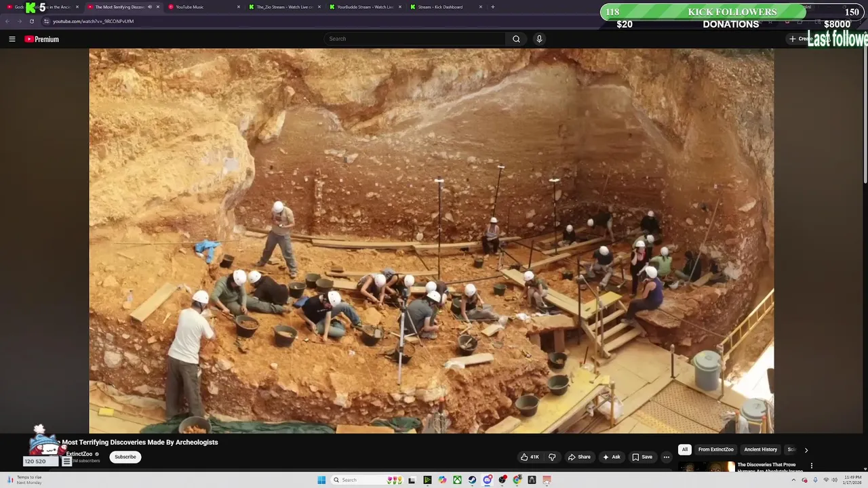Open the network Wi-Fi tray icon
868x488 pixels.
click(826, 480)
